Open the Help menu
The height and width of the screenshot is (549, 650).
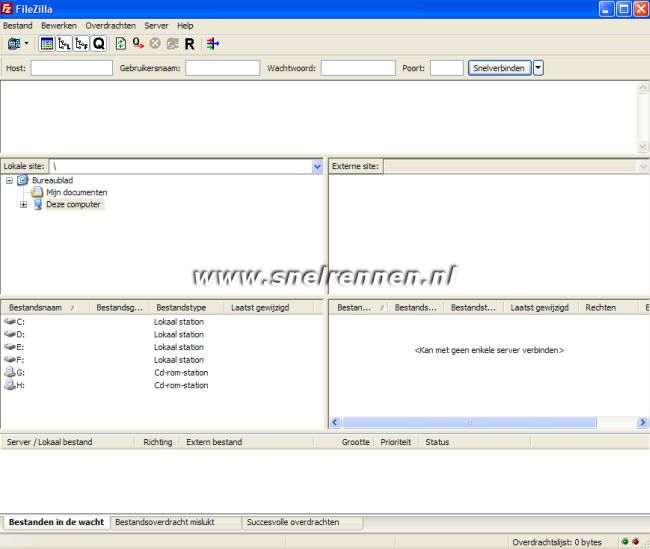tap(185, 26)
